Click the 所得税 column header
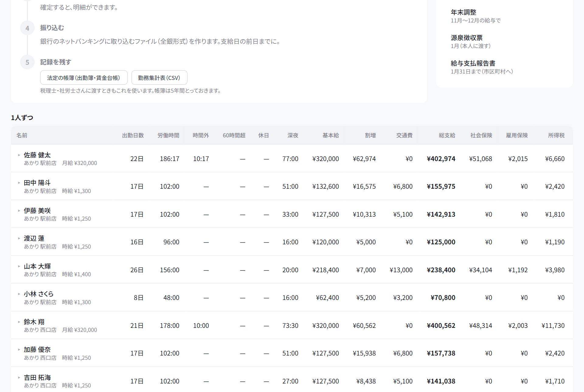 tap(556, 135)
